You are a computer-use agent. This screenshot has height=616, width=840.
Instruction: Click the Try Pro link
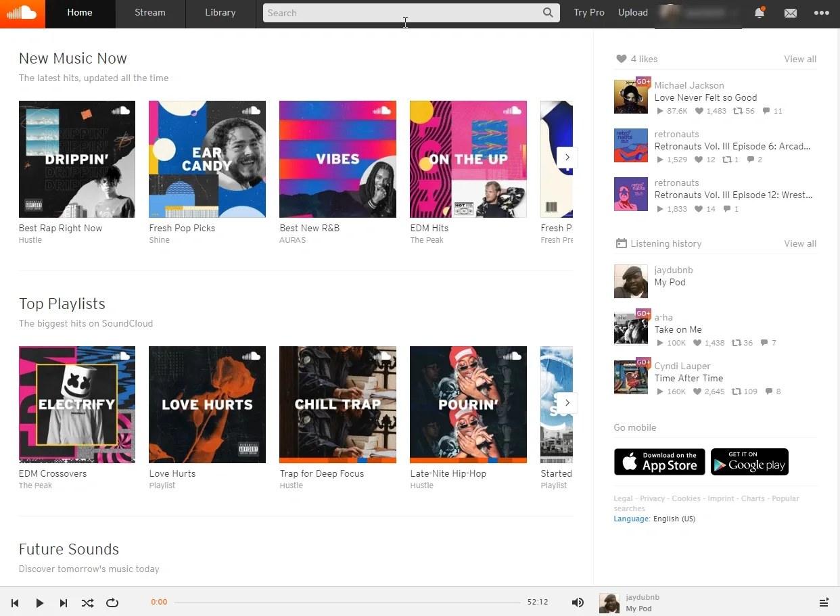click(588, 13)
